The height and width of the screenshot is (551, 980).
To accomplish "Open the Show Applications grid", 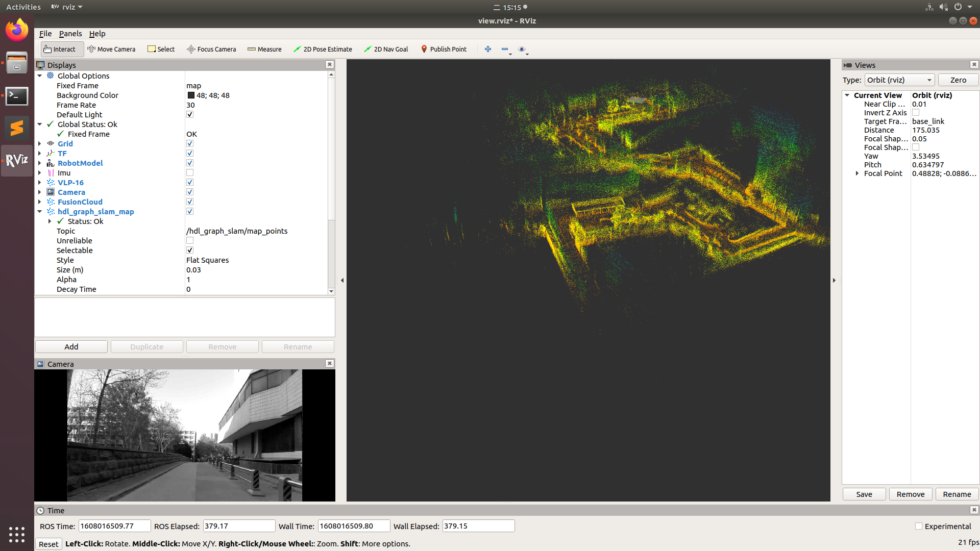I will (17, 534).
